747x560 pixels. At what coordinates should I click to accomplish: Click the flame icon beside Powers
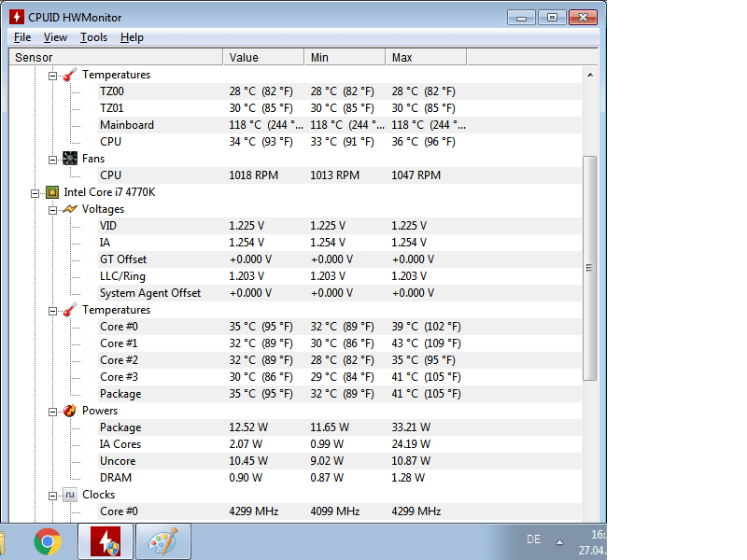pos(69,411)
